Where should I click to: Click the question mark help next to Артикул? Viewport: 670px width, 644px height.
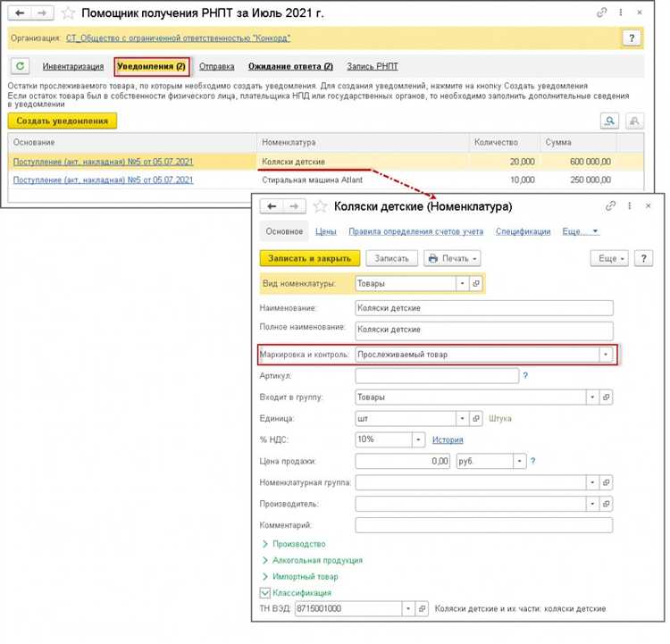click(x=525, y=376)
